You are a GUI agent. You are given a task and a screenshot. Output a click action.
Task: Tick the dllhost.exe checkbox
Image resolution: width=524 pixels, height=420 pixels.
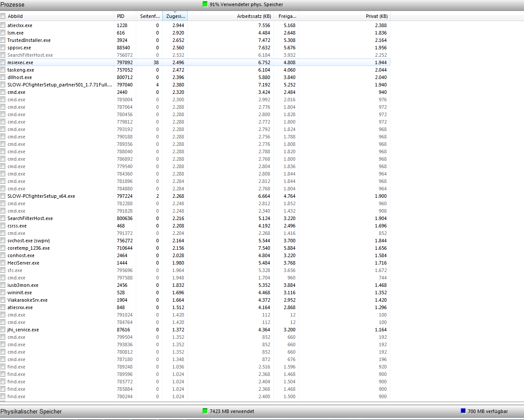click(3, 77)
